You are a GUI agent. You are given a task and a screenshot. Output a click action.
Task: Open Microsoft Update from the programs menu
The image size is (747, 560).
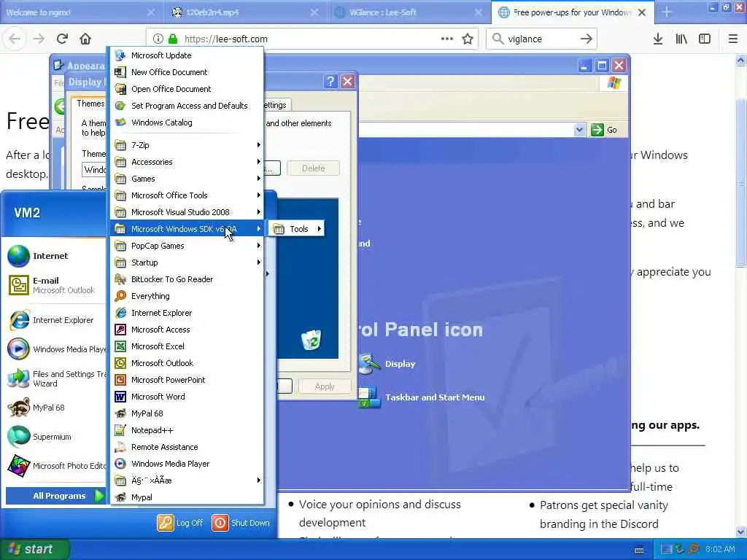[x=187, y=55]
